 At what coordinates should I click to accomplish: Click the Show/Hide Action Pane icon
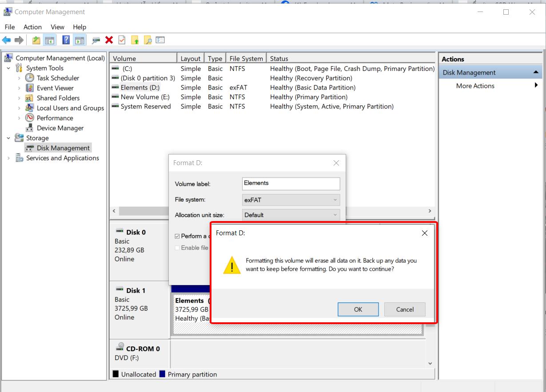[80, 40]
